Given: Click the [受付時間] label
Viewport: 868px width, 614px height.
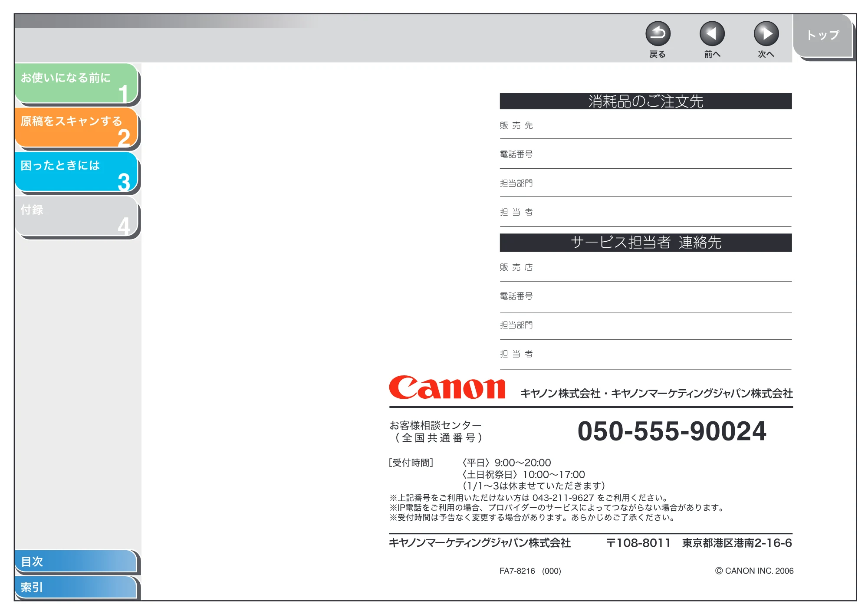Looking at the screenshot, I should [411, 463].
